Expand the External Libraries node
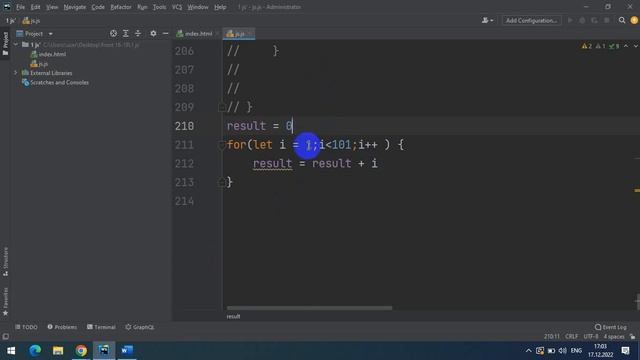Viewport: 640px width, 360px height. pos(16,73)
